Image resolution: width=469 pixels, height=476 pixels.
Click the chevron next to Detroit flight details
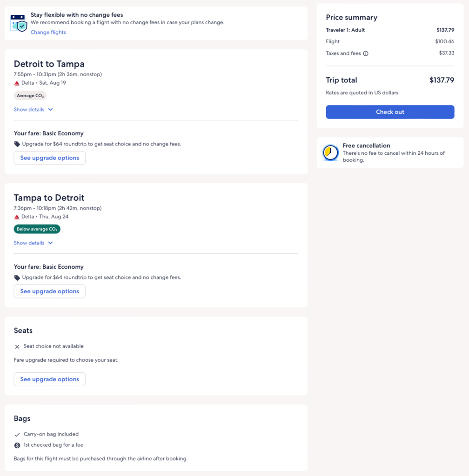(51, 110)
